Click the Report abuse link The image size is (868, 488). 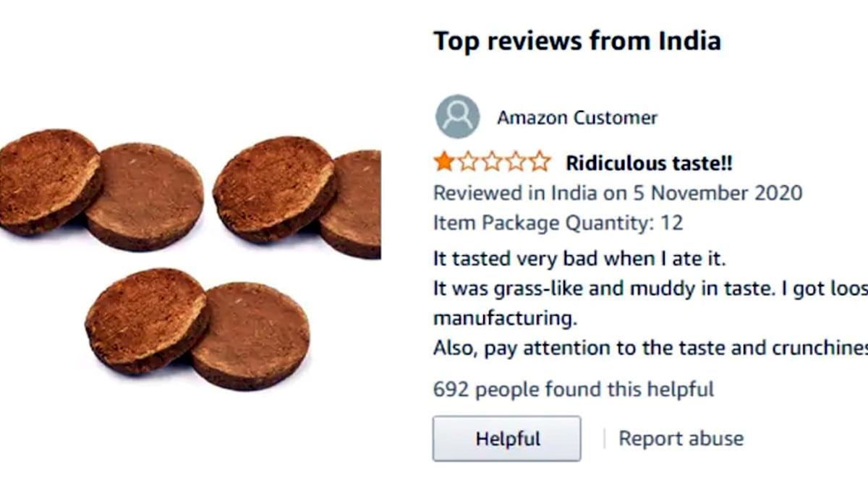click(681, 438)
